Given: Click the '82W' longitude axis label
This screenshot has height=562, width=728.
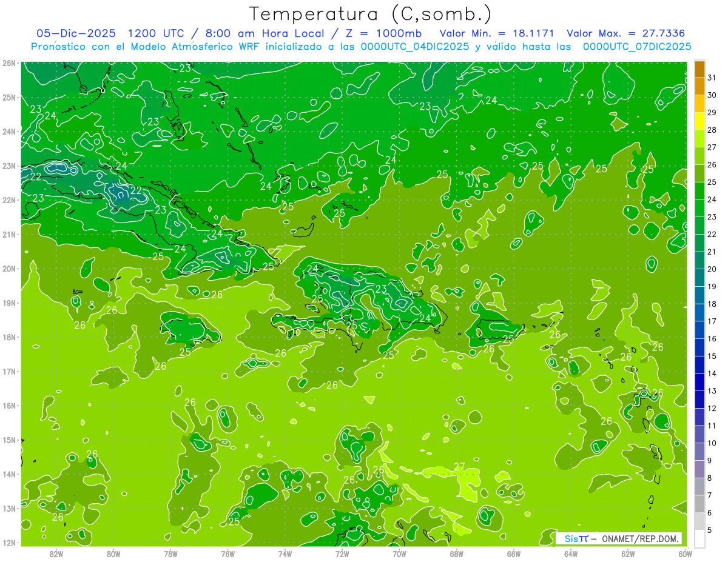Looking at the screenshot, I should point(56,553).
